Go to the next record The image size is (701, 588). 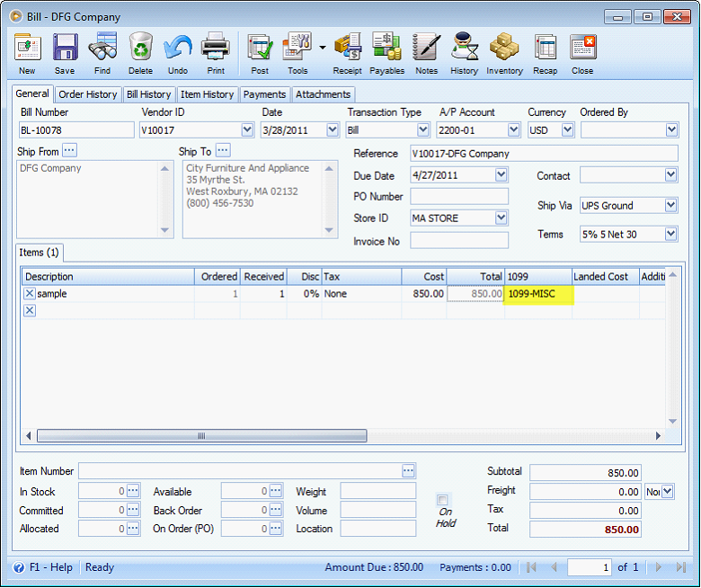click(658, 567)
